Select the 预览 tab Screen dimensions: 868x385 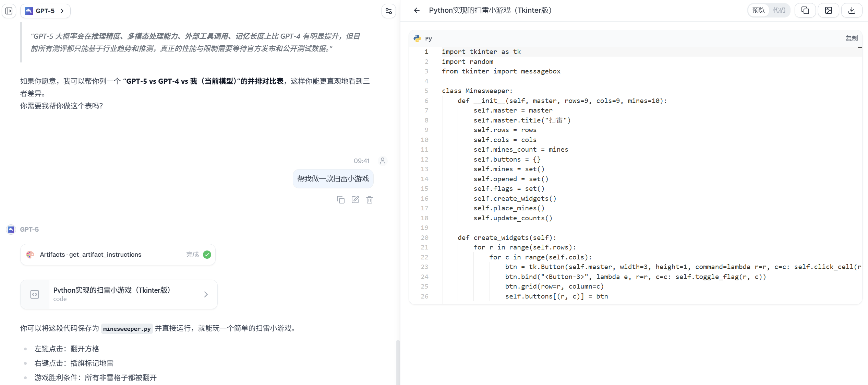(758, 10)
